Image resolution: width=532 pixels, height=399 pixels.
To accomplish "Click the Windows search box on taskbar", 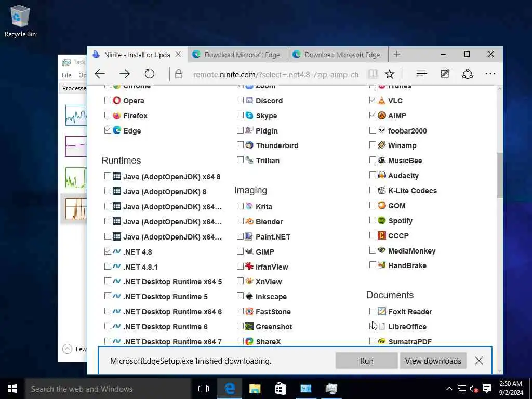I will coord(108,389).
